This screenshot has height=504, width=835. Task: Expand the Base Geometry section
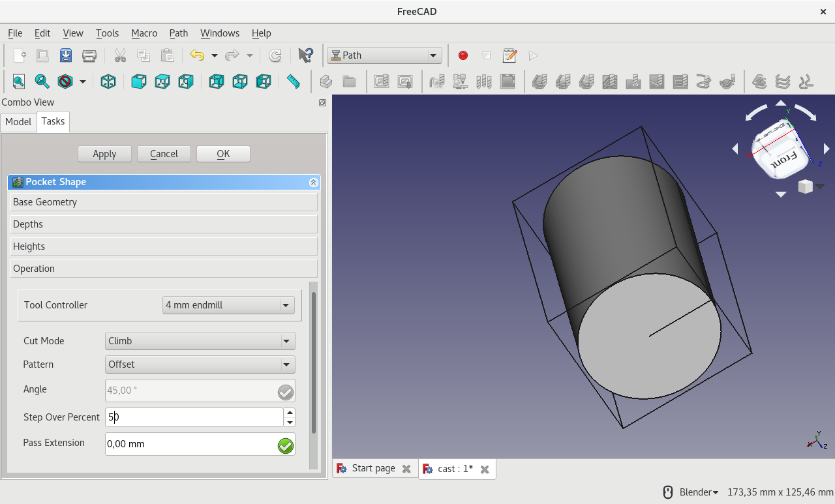point(164,202)
